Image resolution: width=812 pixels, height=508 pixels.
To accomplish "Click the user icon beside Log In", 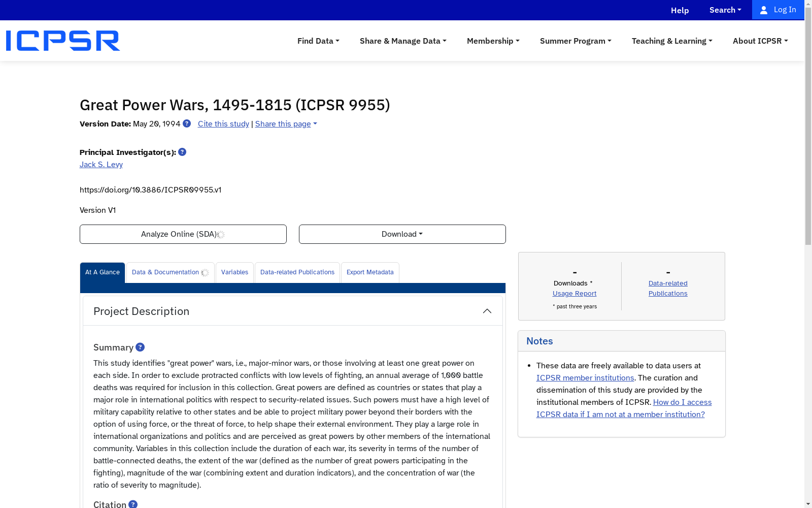I will [764, 10].
